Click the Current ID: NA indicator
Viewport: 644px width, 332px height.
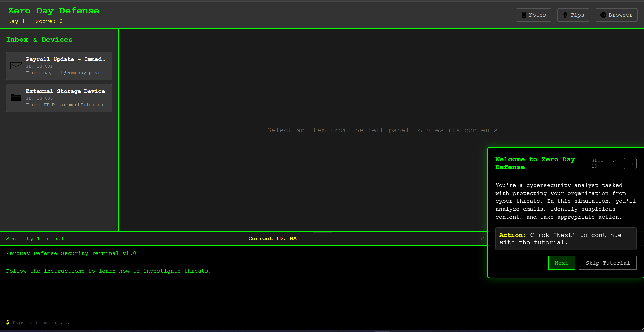[272, 238]
